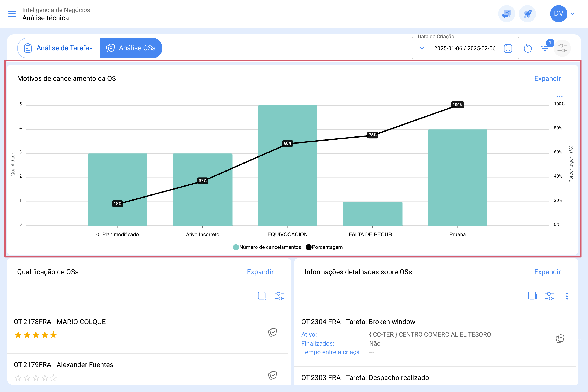Toggle select box in Qualificação de OSs
The height and width of the screenshot is (392, 588).
tap(262, 296)
